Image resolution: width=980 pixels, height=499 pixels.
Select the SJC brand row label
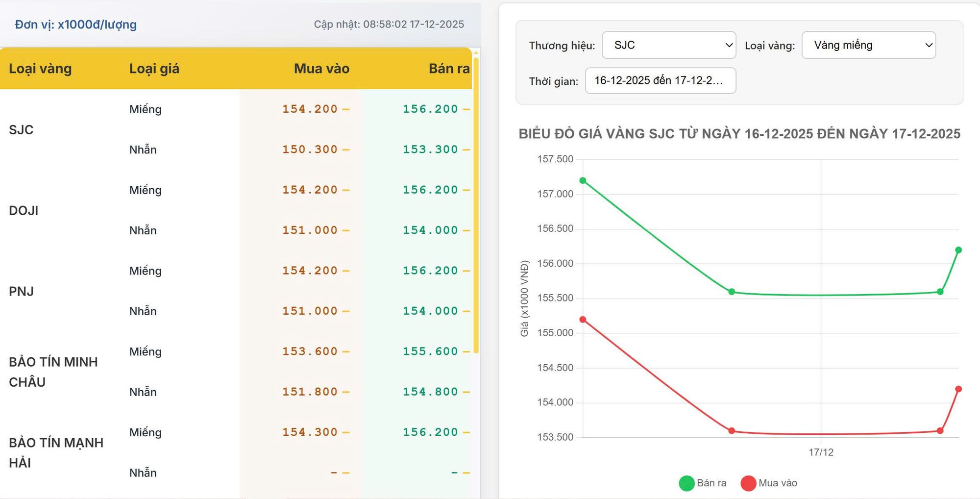point(21,130)
